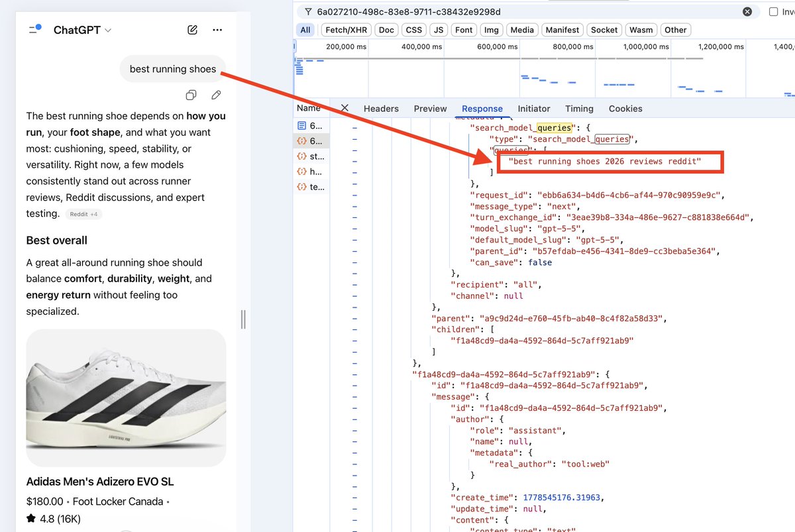Close the request details pane

tap(344, 108)
